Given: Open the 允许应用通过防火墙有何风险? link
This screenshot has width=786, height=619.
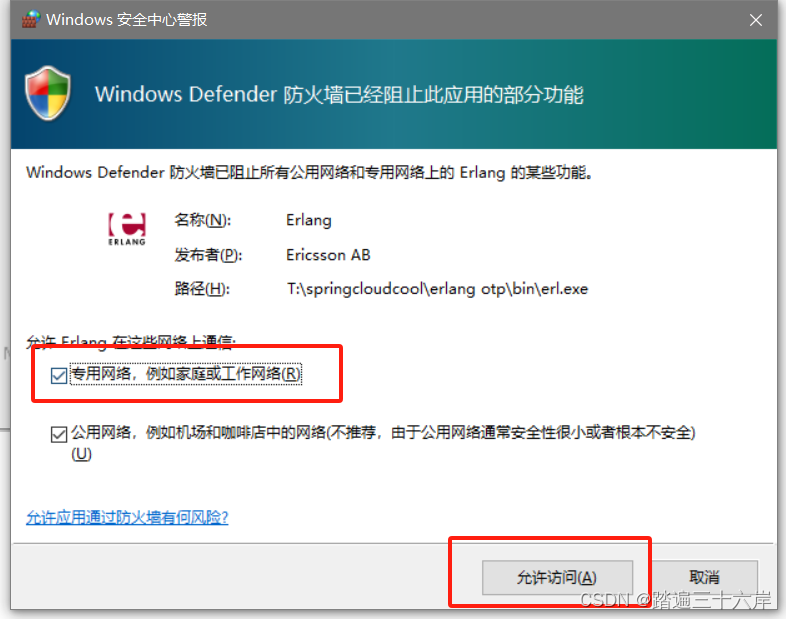Looking at the screenshot, I should 127,517.
